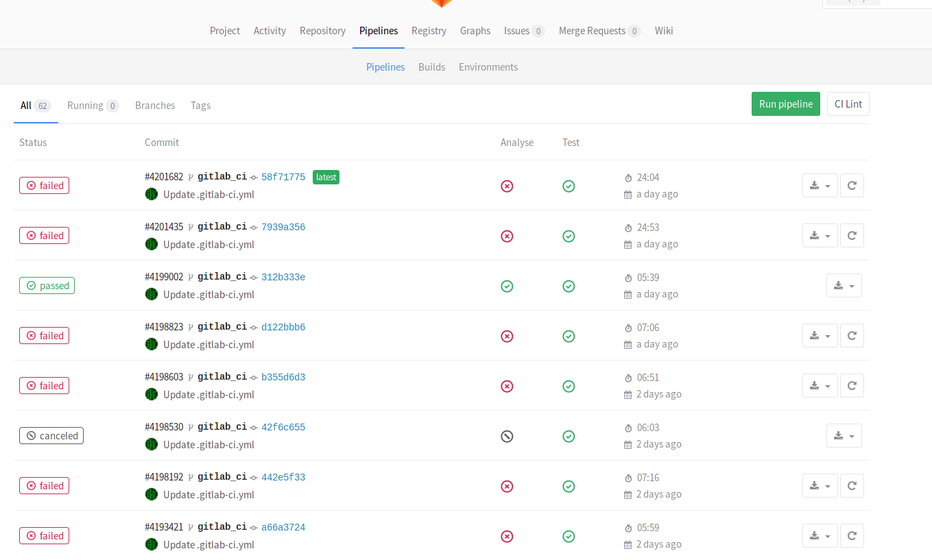Open the Activity tab
932x560 pixels.
tap(270, 31)
